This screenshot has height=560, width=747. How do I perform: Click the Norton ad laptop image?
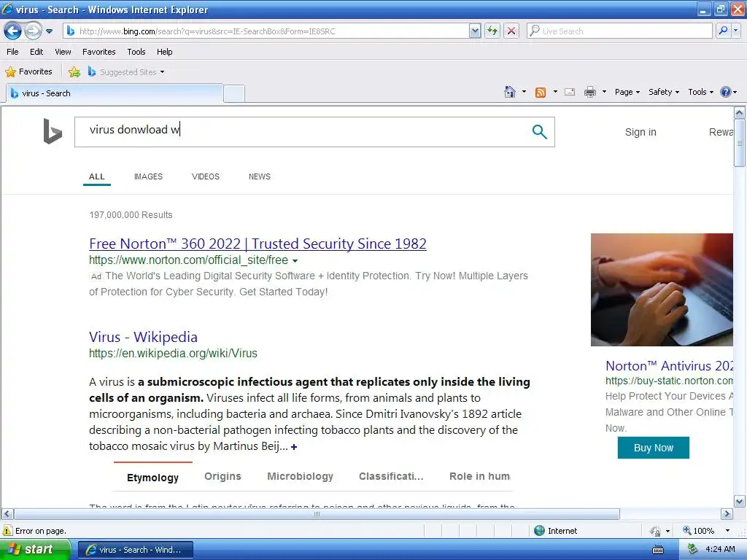[662, 289]
